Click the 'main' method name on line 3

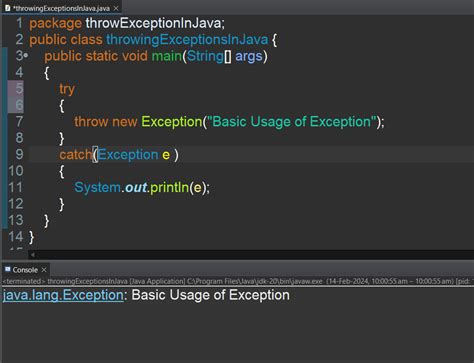point(167,56)
